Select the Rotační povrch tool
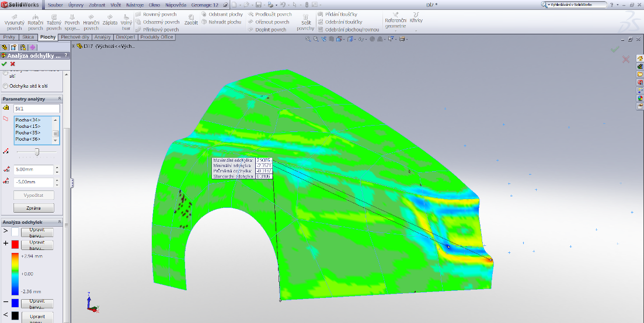 click(36, 18)
